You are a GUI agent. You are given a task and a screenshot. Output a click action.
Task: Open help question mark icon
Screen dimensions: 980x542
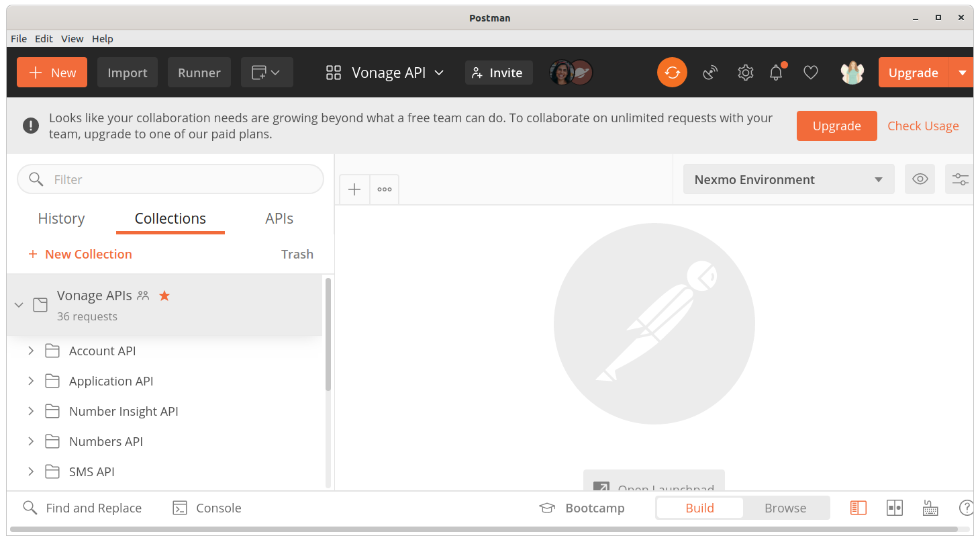(966, 508)
